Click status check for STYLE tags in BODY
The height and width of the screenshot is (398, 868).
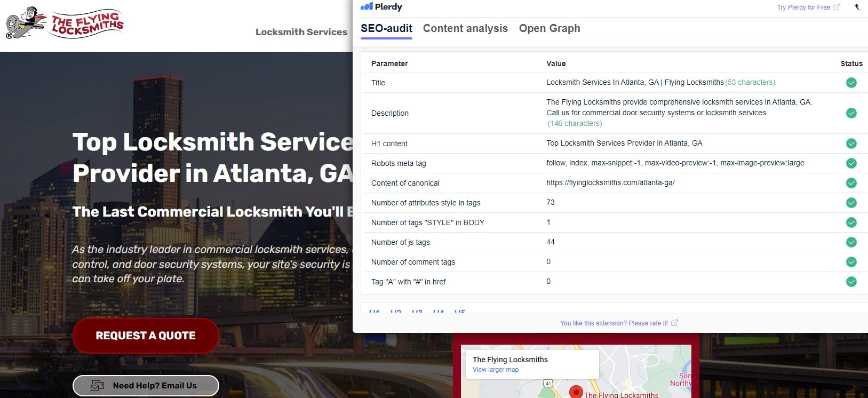(851, 222)
